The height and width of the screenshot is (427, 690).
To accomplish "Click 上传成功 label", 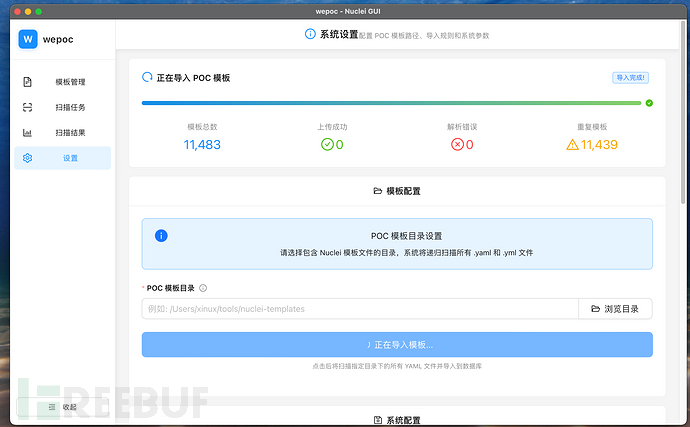I will point(332,127).
